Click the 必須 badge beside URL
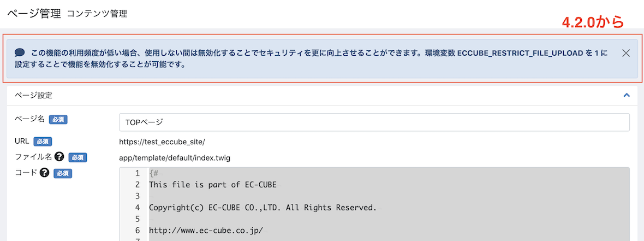 (x=43, y=142)
